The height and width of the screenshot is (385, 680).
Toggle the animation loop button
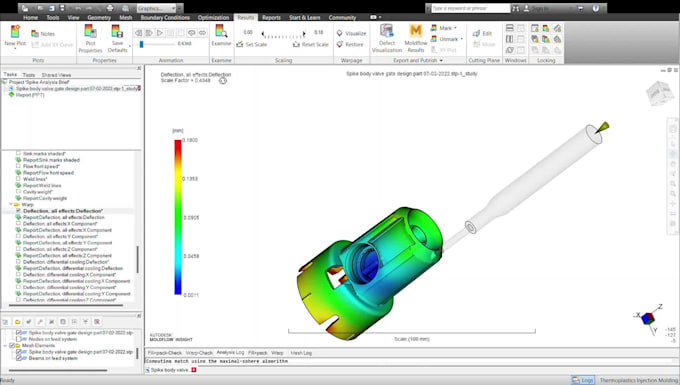191,33
